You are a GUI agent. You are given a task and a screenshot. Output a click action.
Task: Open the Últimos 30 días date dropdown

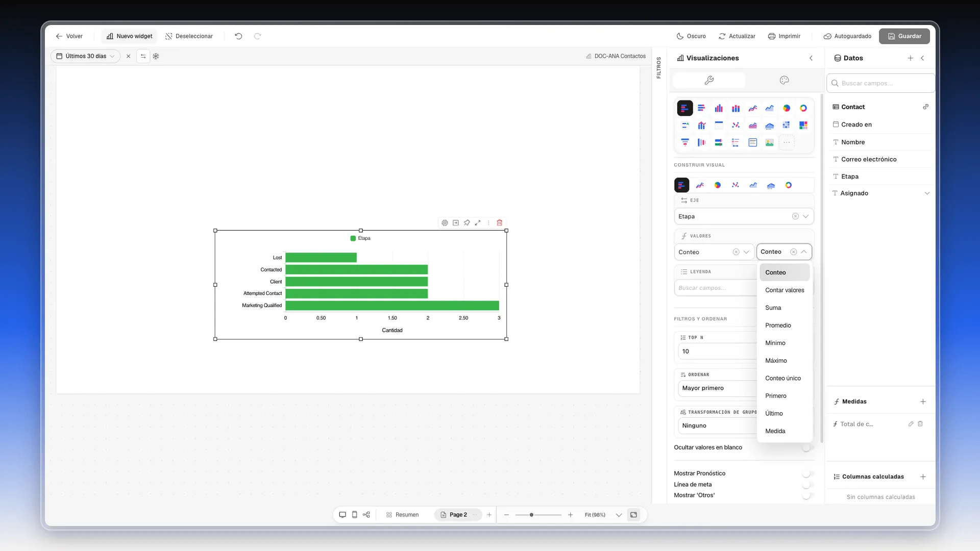(x=85, y=56)
